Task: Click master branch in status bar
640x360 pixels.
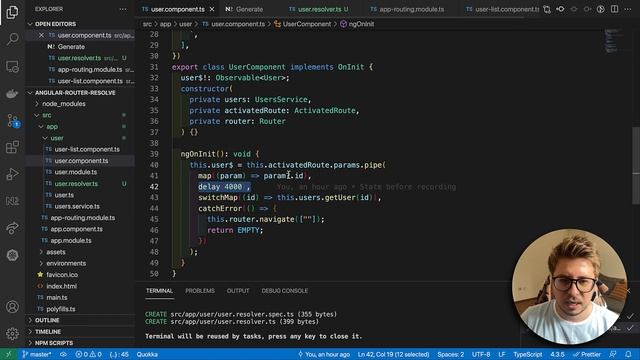Action: 37,354
